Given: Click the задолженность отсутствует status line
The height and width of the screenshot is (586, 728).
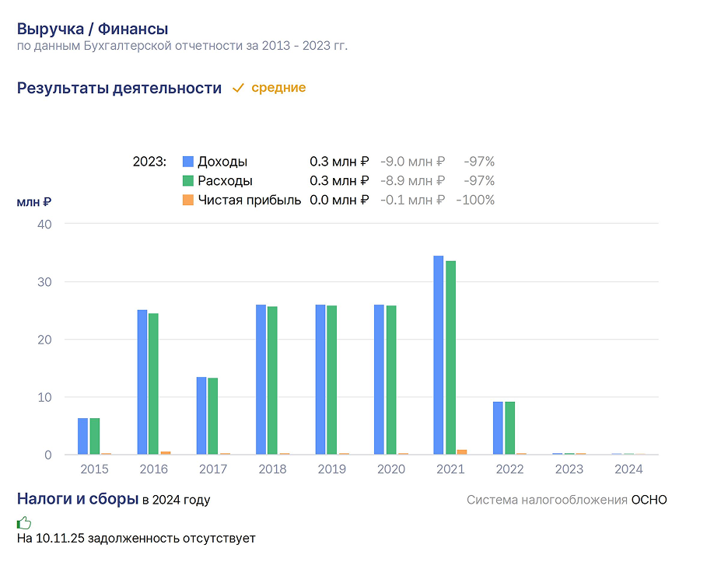Looking at the screenshot, I should click(x=136, y=539).
